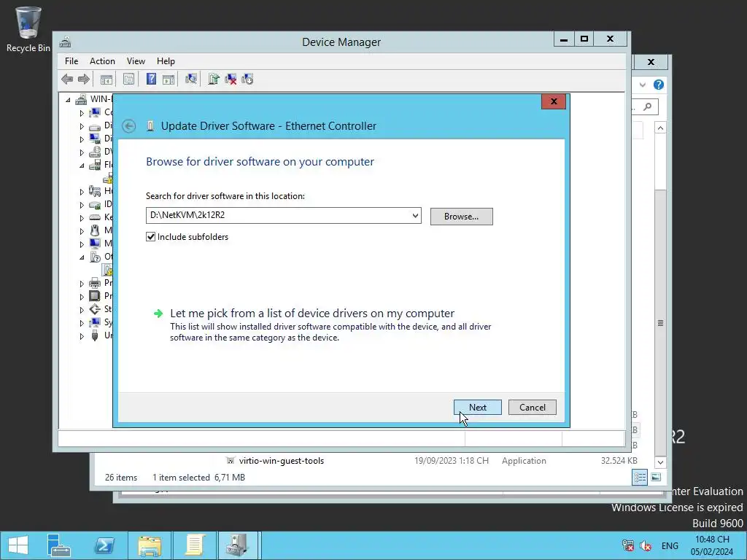Expand File Explorer ribbon chevron
747x560 pixels.
[x=643, y=85]
